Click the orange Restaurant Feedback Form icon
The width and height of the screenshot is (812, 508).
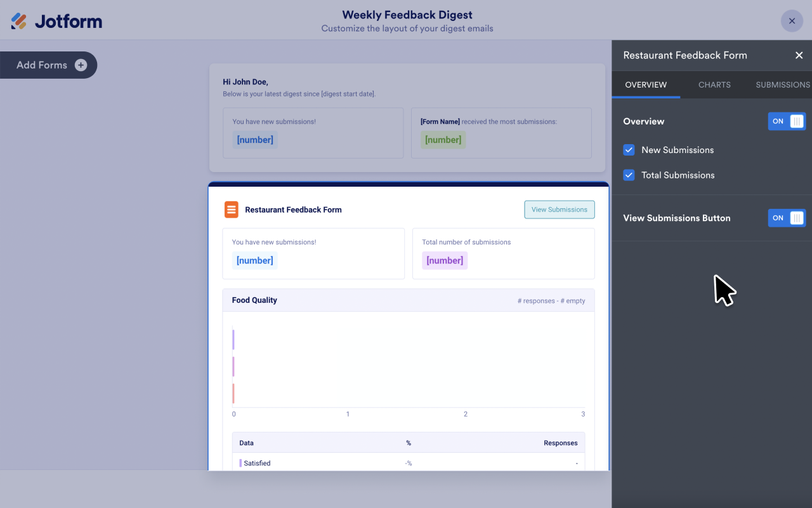[x=232, y=210]
